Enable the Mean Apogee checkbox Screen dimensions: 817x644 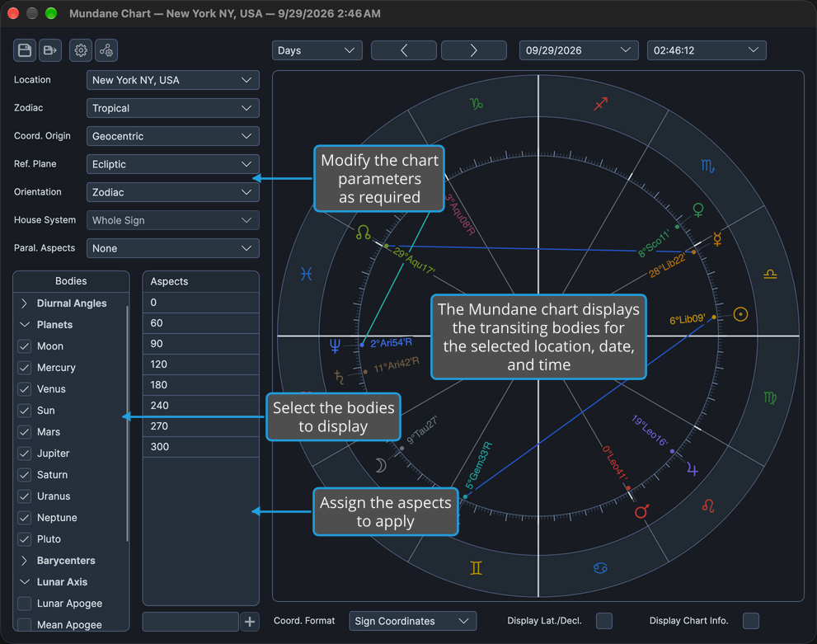tap(25, 625)
